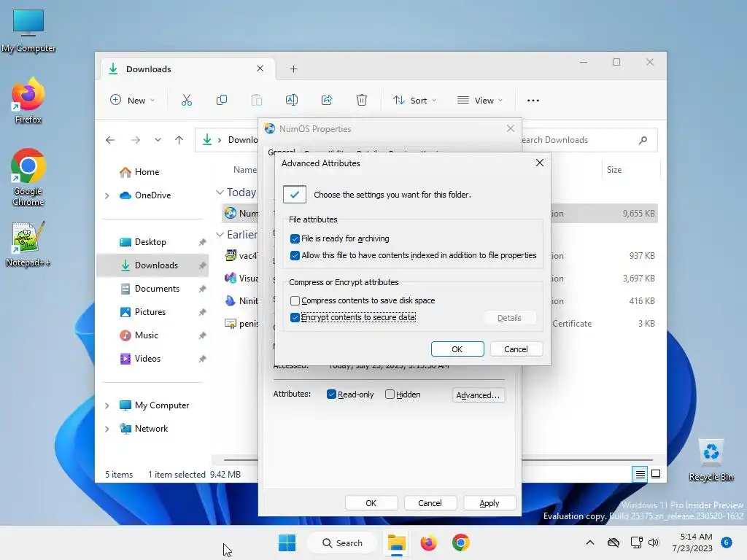Open the volume control in system tray
Viewport: 747px width, 560px height.
tap(654, 542)
